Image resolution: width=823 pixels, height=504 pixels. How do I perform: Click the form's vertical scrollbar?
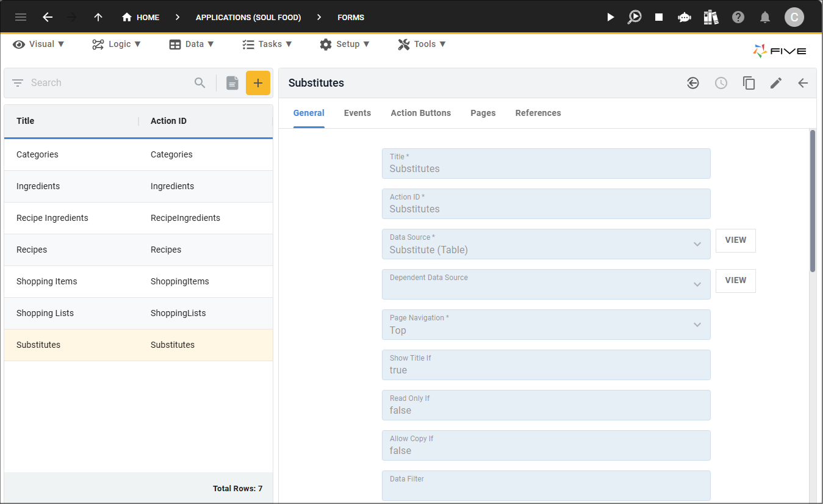[812, 201]
